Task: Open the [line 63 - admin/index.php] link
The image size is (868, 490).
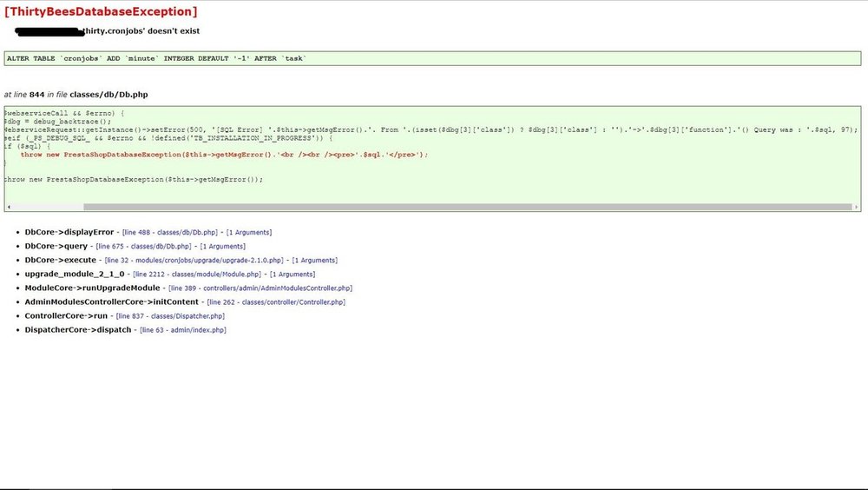Action: [x=182, y=330]
